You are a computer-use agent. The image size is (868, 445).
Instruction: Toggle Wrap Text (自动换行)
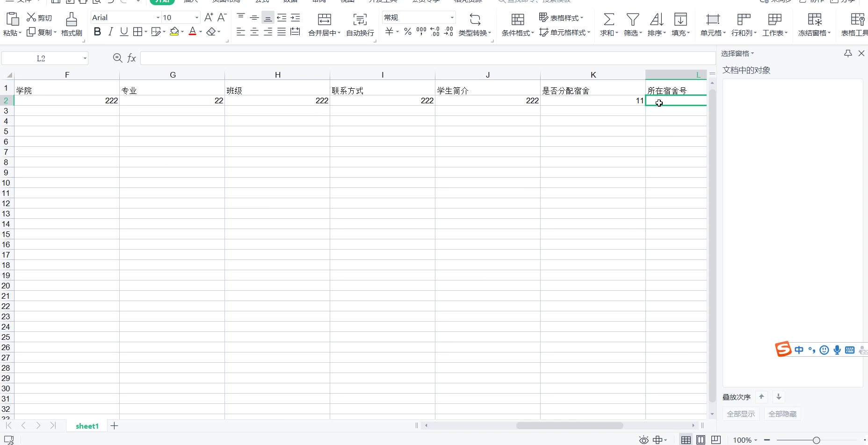(360, 24)
